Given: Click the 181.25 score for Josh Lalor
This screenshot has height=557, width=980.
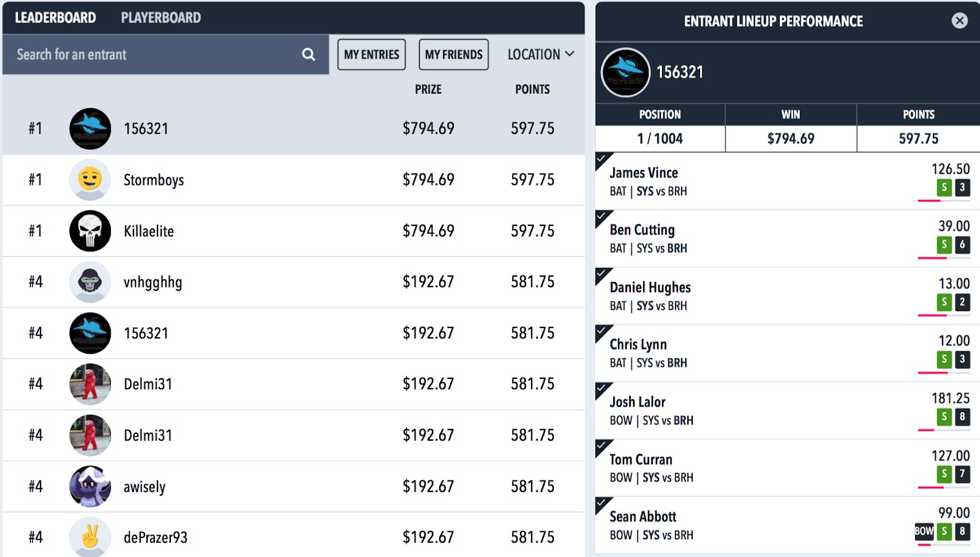Looking at the screenshot, I should [951, 398].
